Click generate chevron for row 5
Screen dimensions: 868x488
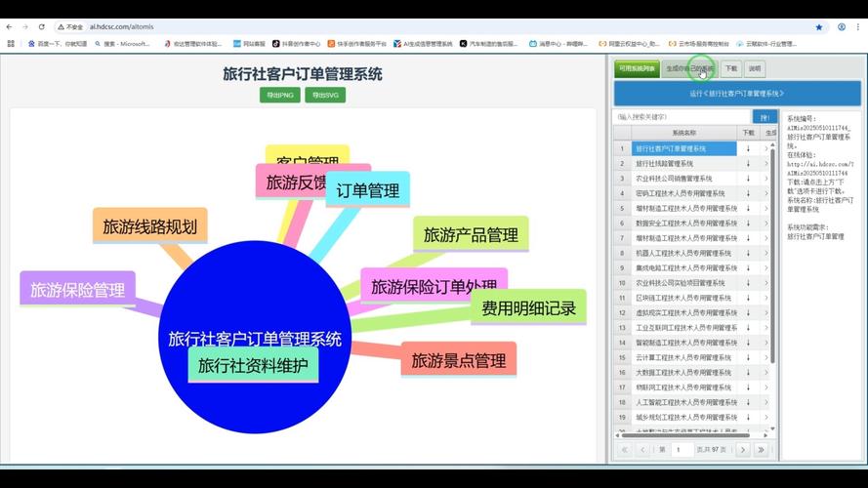(766, 208)
